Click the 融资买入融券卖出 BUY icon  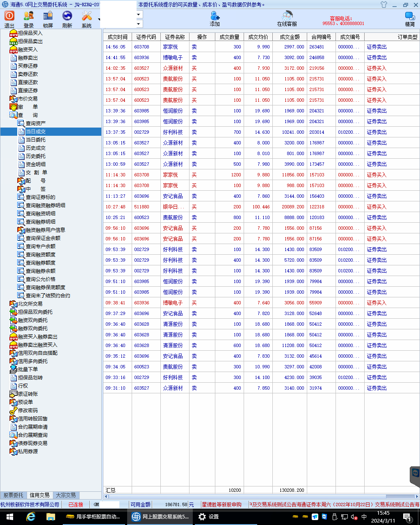(x=14, y=336)
